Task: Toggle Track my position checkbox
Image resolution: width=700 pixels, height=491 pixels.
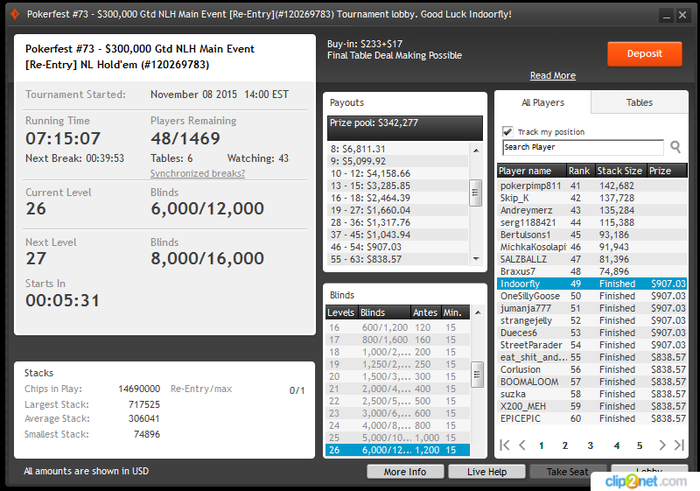Action: (x=507, y=132)
